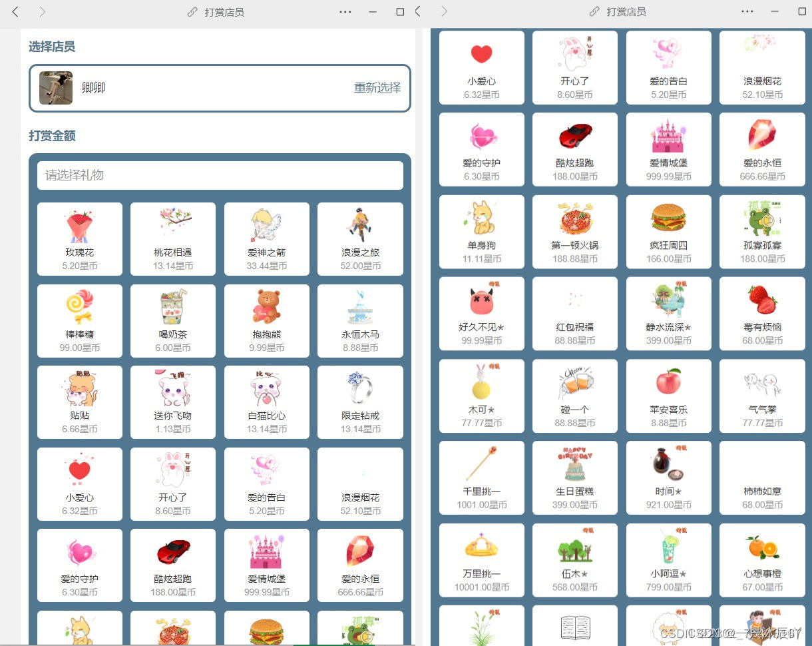The image size is (812, 646).
Task: Choose 爱的守护 gift in right window
Action: tap(482, 150)
